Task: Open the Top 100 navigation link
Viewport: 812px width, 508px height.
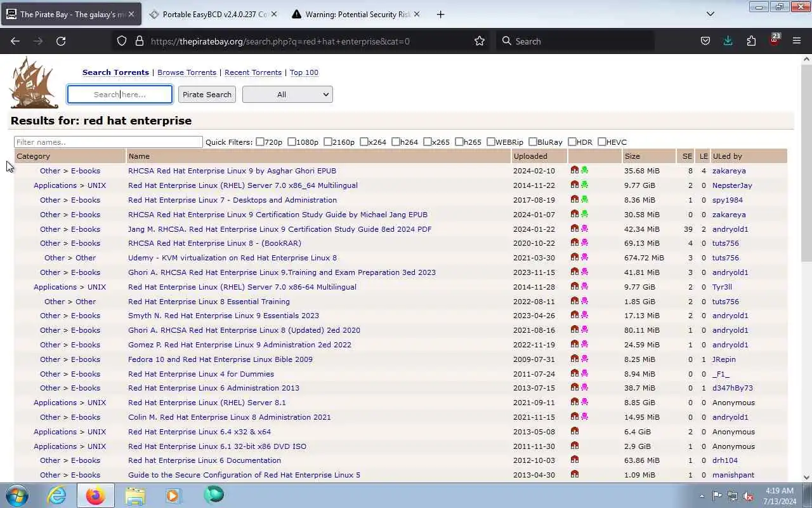Action: coord(304,72)
